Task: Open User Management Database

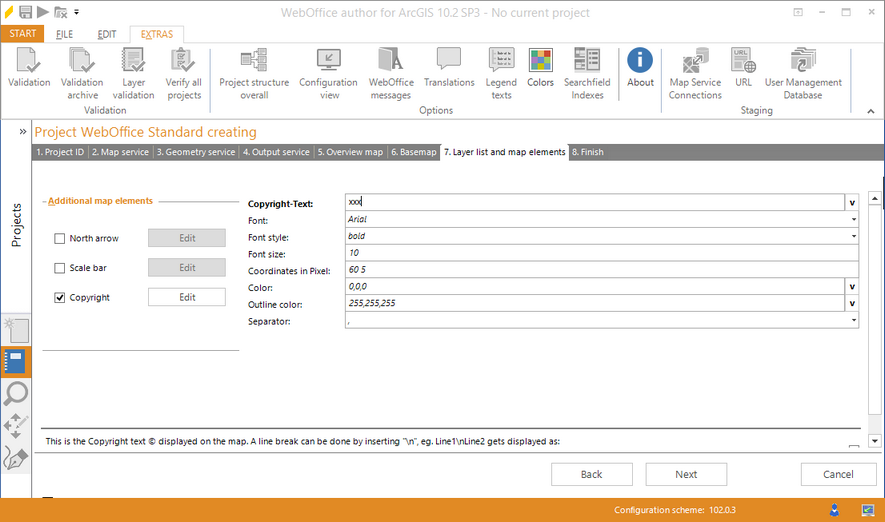Action: (803, 74)
